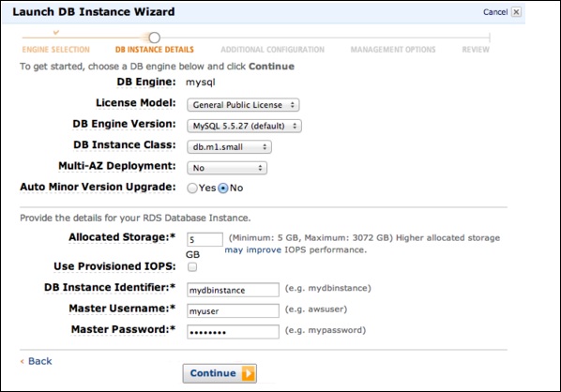561x392 pixels.
Task: Click the small arrow left of Back
Action: click(23, 362)
